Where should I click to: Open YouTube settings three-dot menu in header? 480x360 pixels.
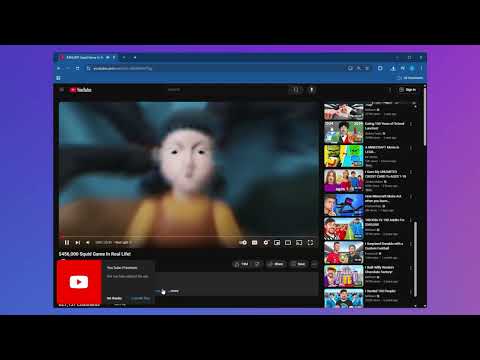click(390, 90)
